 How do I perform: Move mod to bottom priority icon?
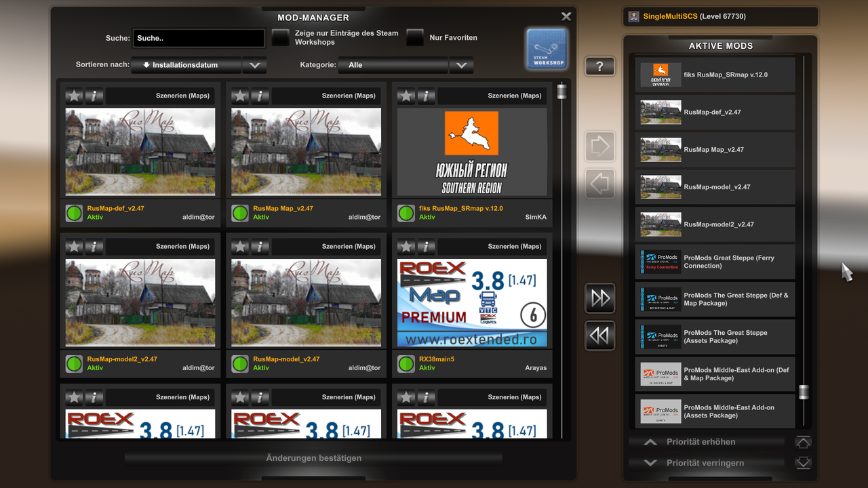(x=803, y=463)
